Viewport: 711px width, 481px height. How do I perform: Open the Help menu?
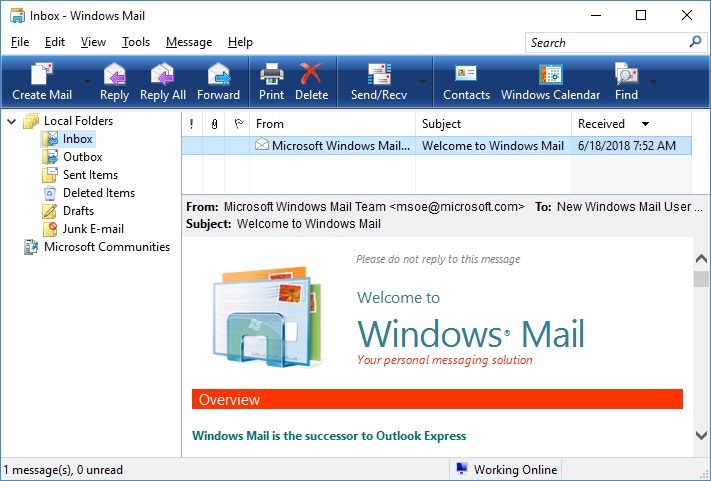click(240, 42)
